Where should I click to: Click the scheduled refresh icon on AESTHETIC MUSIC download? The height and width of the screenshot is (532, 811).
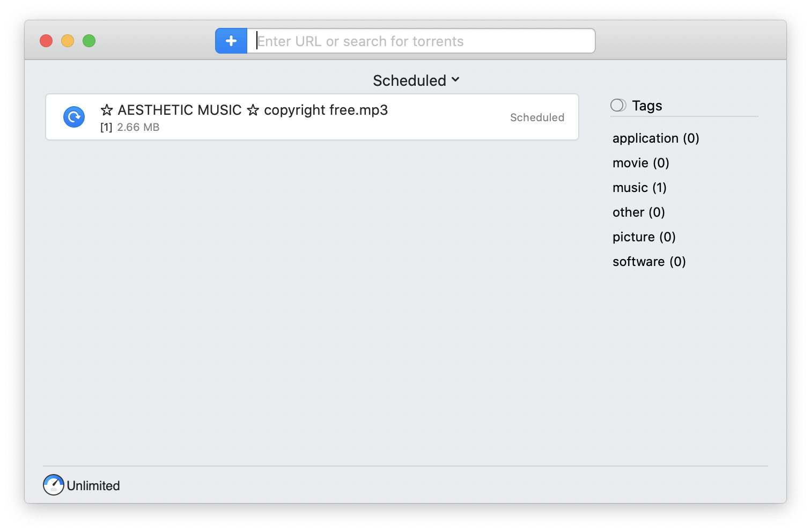point(74,117)
